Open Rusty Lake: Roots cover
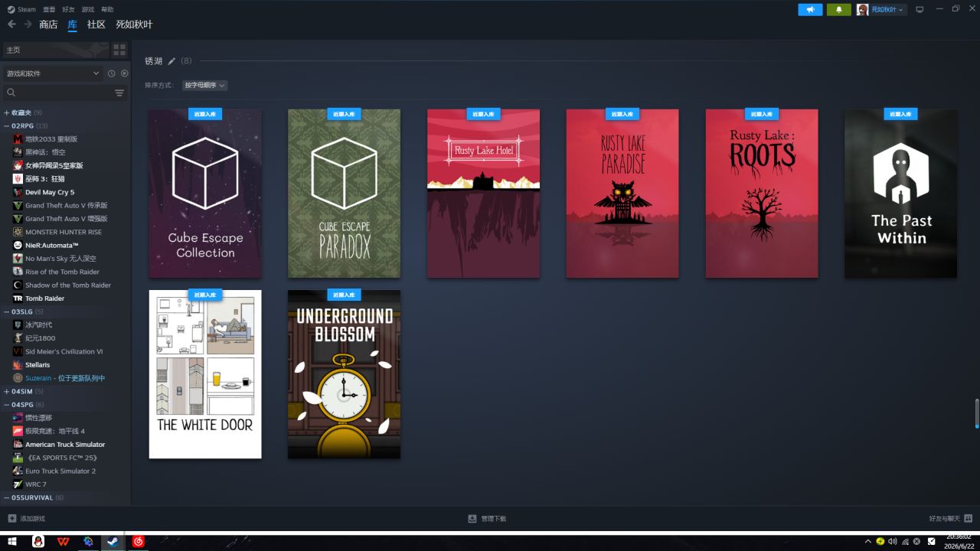980x551 pixels. pyautogui.click(x=762, y=194)
